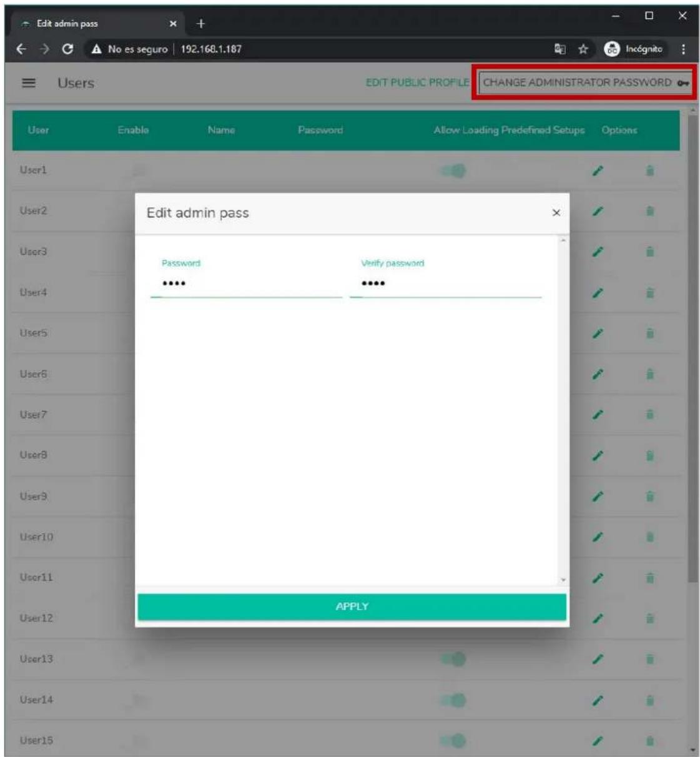Click the trash icon in User7 row
The height and width of the screenshot is (757, 700).
[x=650, y=415]
